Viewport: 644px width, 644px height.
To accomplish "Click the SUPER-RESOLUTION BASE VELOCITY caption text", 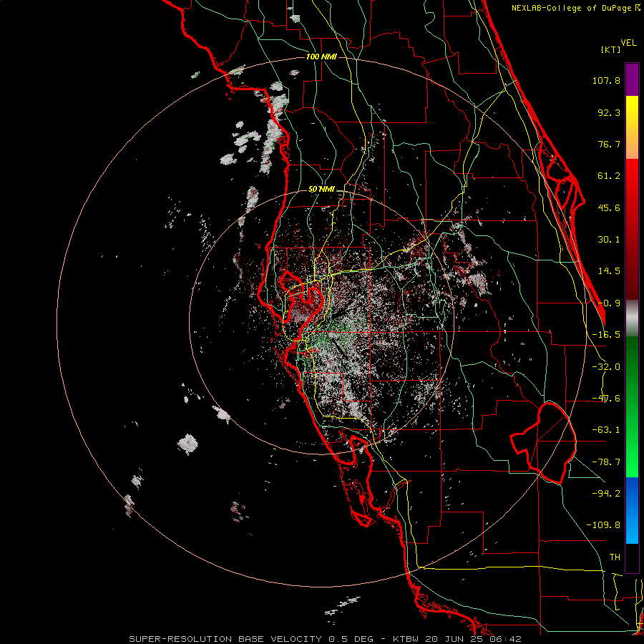I will point(225,639).
